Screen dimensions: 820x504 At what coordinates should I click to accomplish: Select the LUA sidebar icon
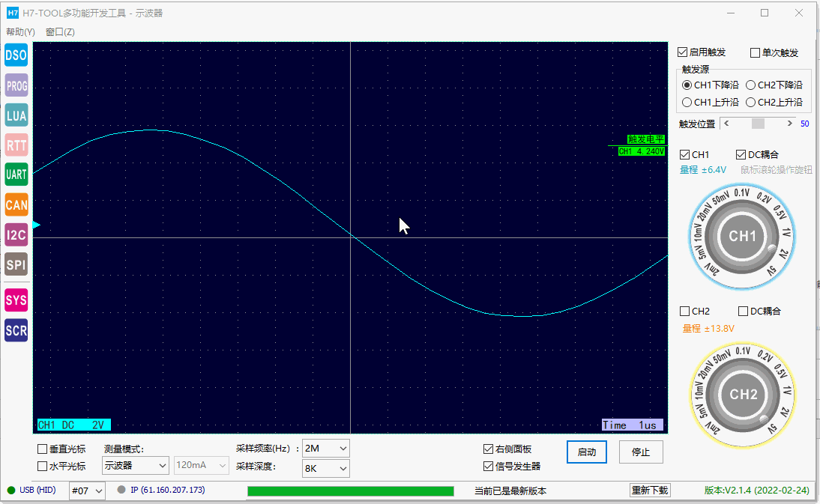tap(16, 115)
